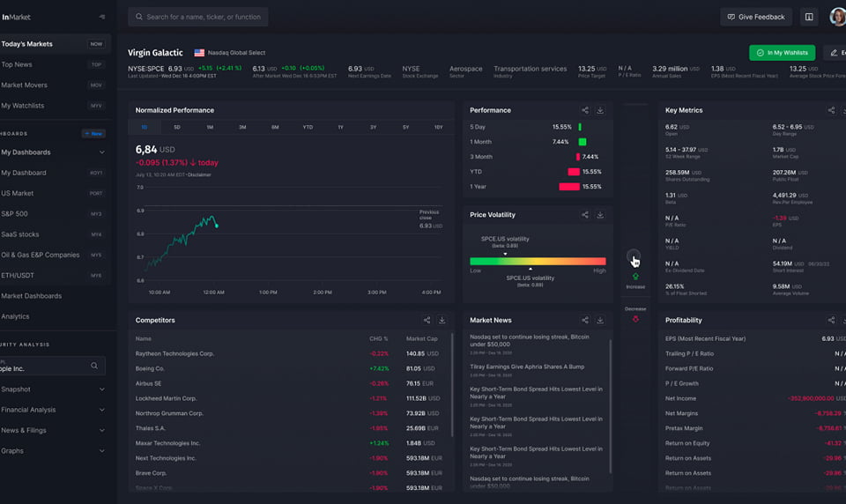
Task: Collapse the InMarket sidebar with the arrow icon
Action: [102, 17]
